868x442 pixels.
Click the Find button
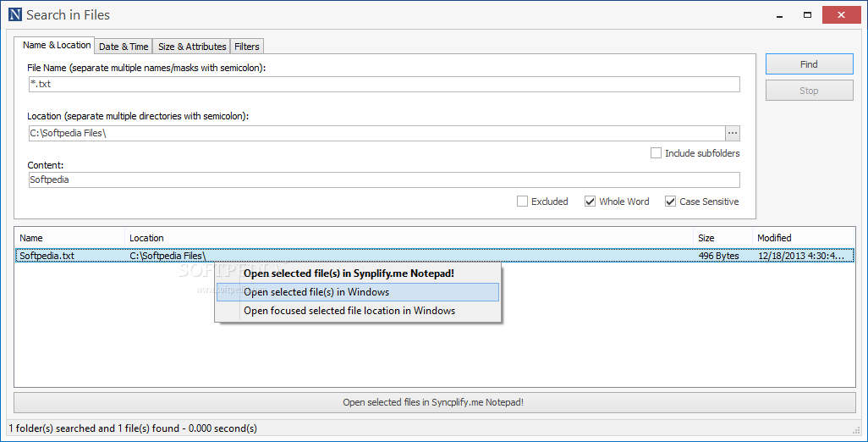[x=810, y=64]
